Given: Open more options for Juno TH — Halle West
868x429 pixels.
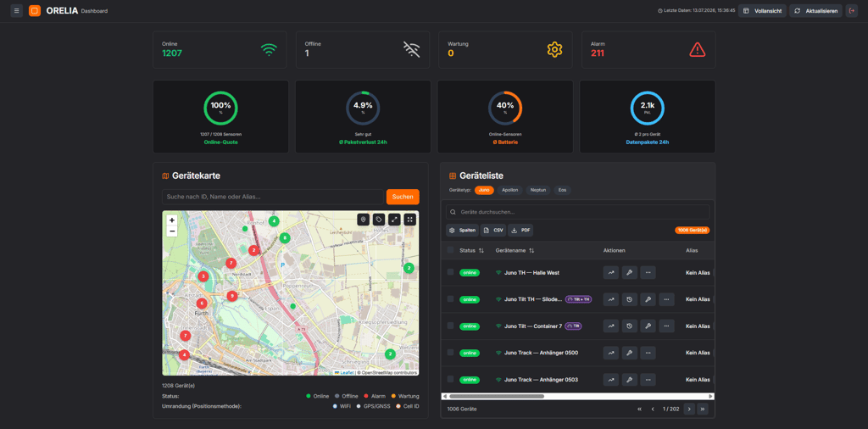Looking at the screenshot, I should coord(648,272).
